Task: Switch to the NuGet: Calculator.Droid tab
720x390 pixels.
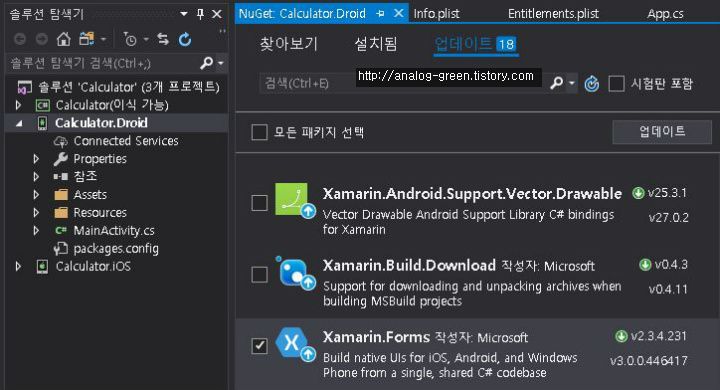Action: 302,14
